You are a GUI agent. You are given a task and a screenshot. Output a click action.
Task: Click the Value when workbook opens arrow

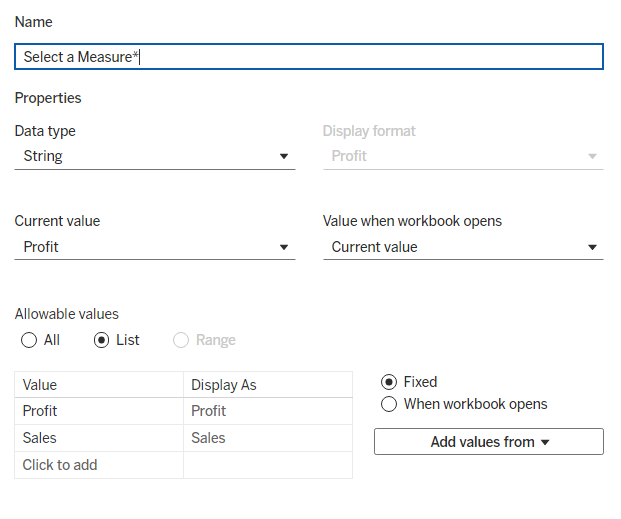tap(592, 248)
